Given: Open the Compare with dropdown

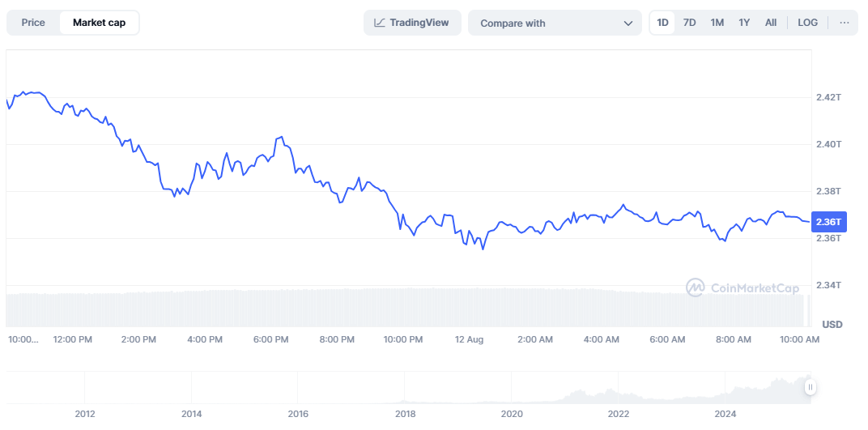Looking at the screenshot, I should 555,23.
